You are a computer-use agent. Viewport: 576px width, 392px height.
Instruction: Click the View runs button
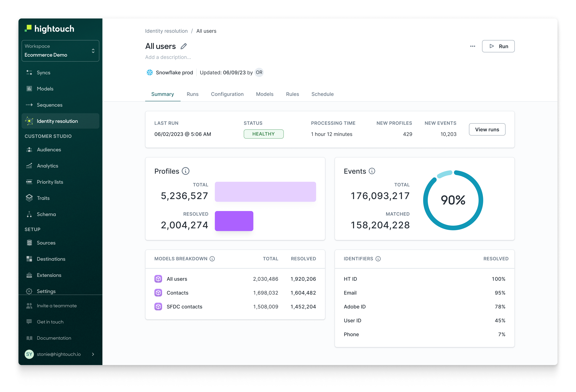(487, 129)
